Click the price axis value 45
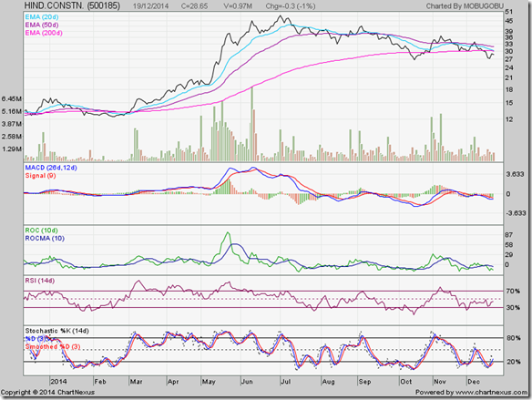 click(509, 21)
